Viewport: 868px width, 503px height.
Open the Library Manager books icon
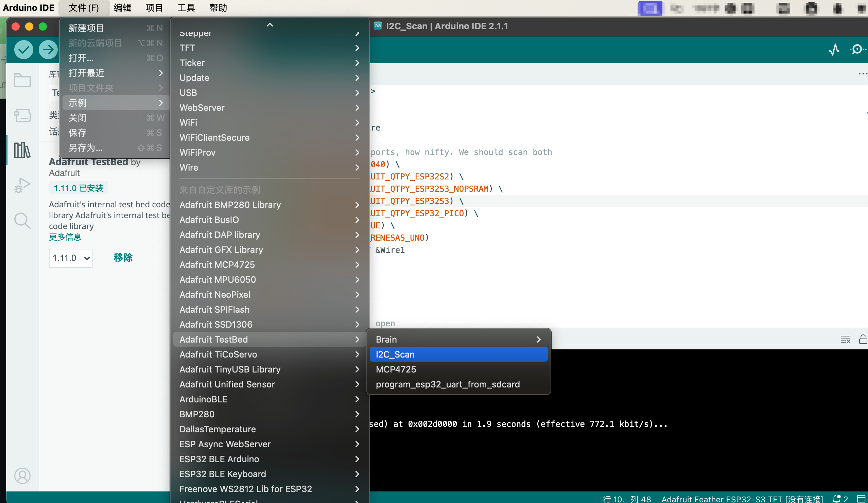(x=22, y=150)
